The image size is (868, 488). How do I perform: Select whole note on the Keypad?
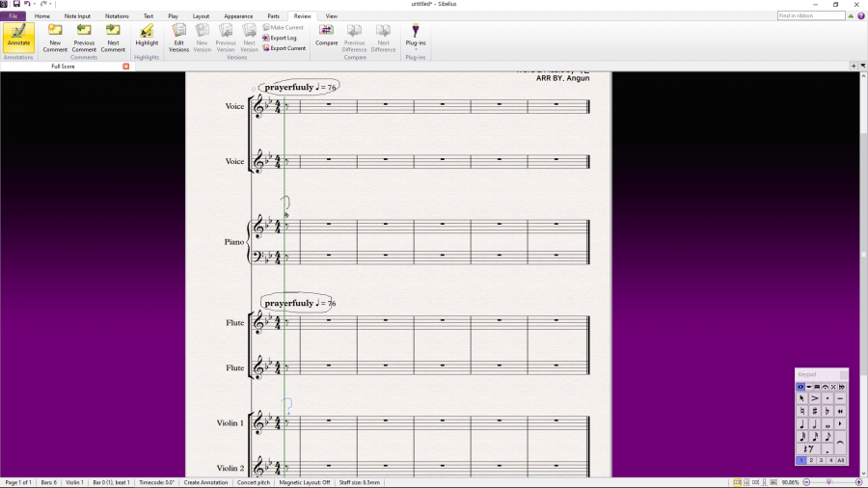point(827,423)
